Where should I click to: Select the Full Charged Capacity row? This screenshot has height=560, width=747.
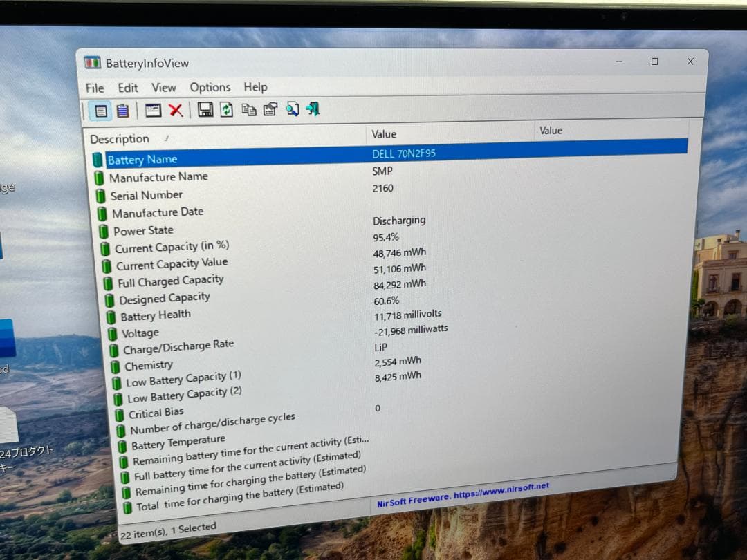tap(170, 281)
